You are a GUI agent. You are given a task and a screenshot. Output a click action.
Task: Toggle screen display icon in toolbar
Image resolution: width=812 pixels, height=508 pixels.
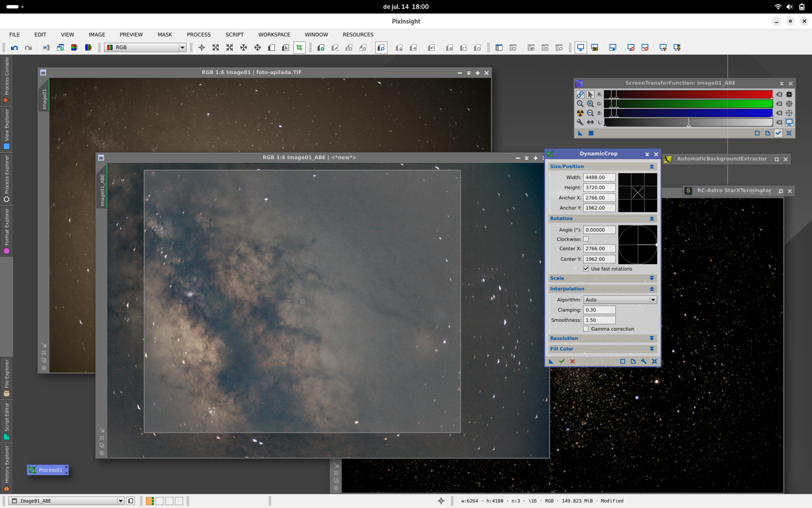click(x=580, y=48)
